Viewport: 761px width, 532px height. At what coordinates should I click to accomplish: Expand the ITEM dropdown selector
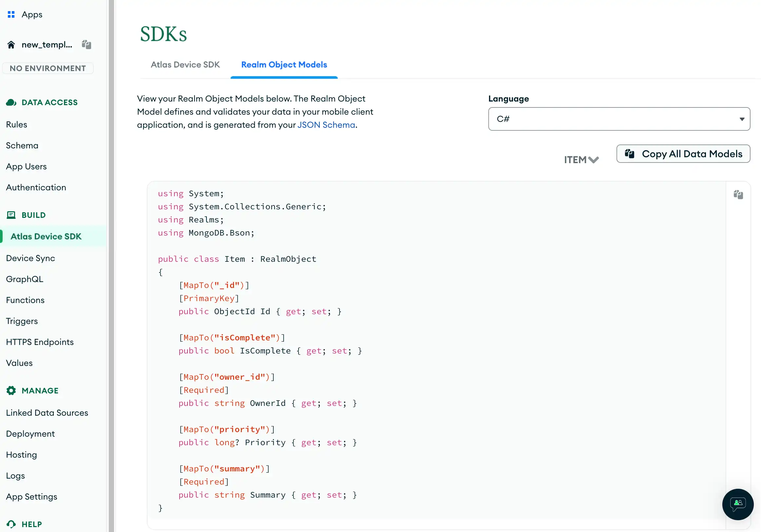pyautogui.click(x=581, y=160)
